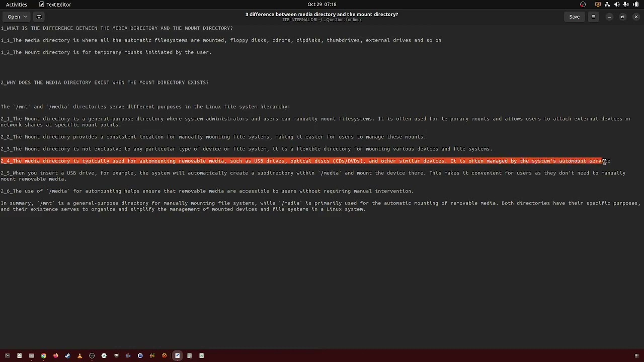Launch Google Chrome from the dock

click(44, 356)
